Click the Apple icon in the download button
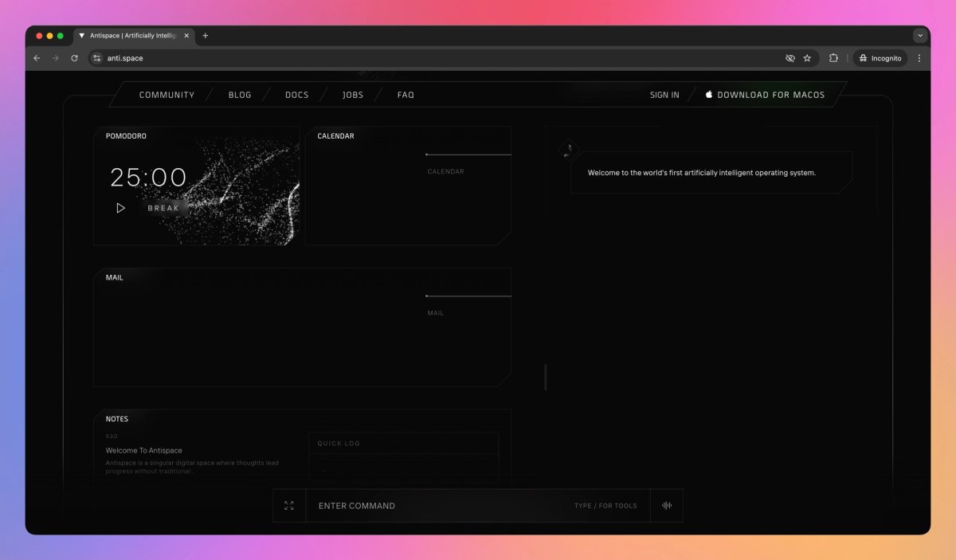This screenshot has height=560, width=956. (x=708, y=94)
